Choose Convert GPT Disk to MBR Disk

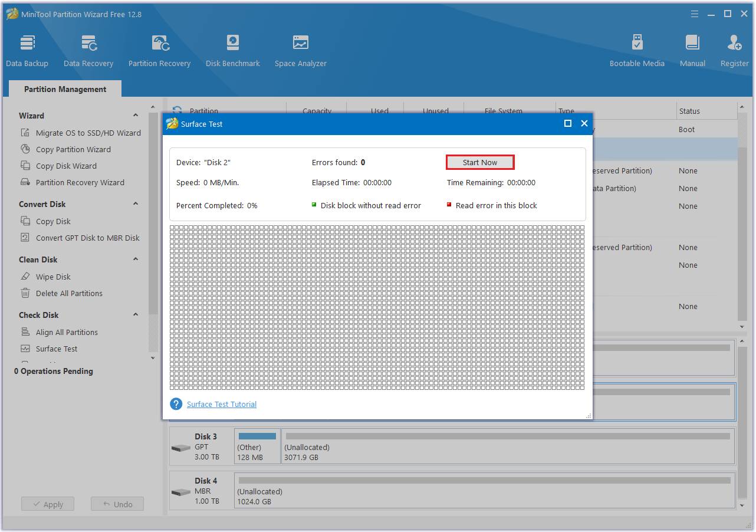click(88, 238)
